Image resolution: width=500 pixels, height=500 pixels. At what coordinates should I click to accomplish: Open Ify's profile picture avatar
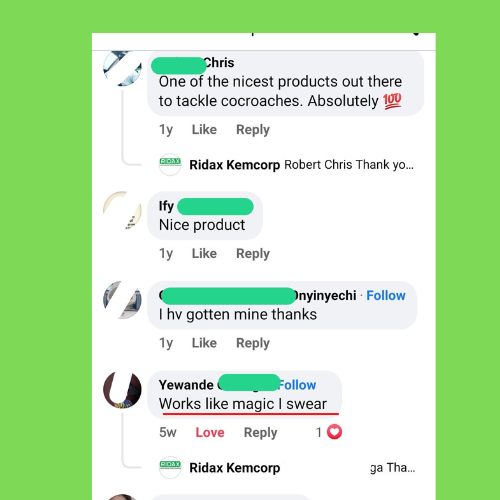122,210
